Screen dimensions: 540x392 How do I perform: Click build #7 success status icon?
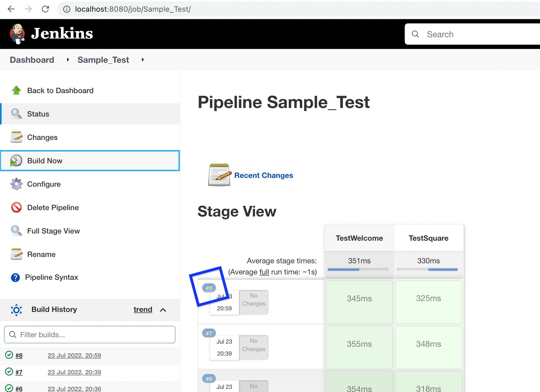click(9, 372)
